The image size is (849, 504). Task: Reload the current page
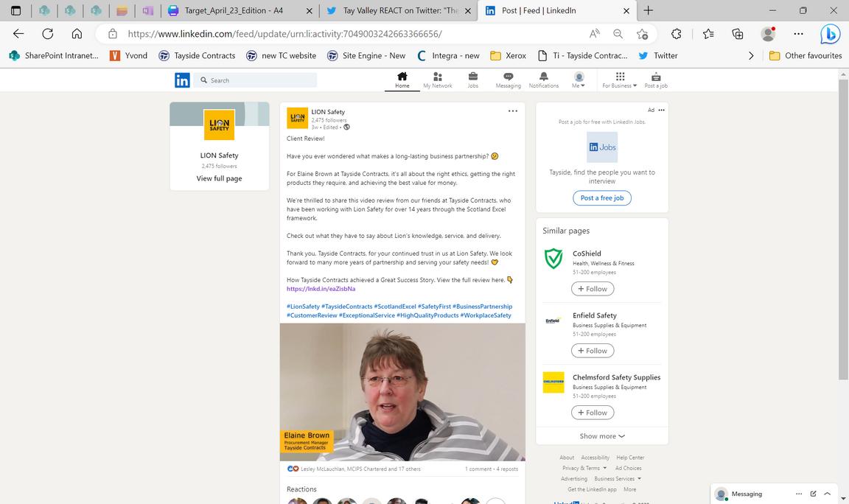tap(48, 34)
